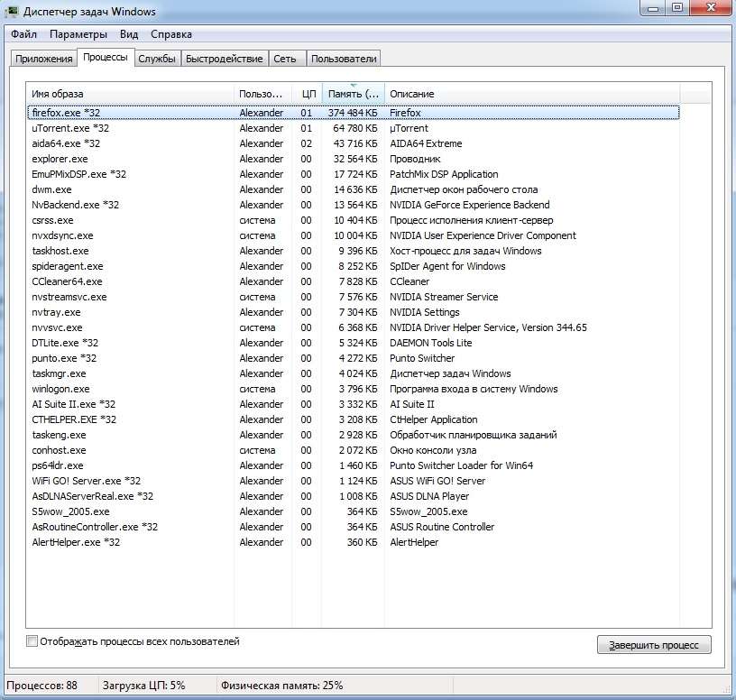Viewport: 736px width, 700px height.
Task: Click the Физическая память: 25% status entry
Action: [x=281, y=686]
